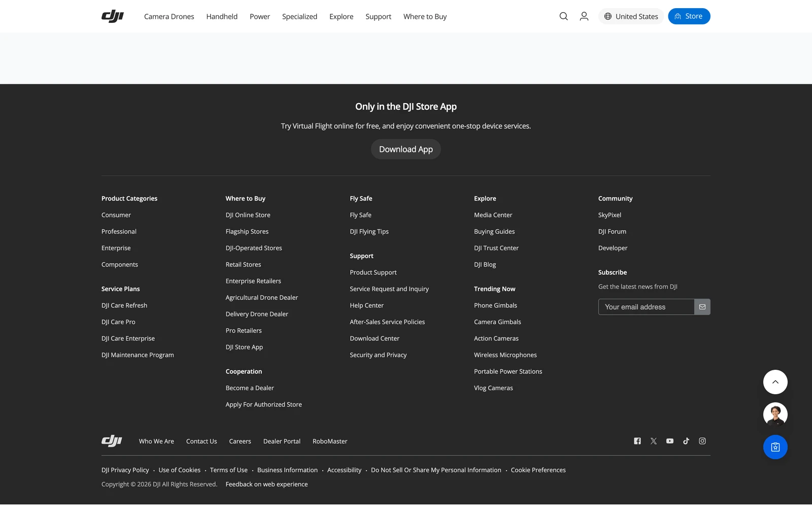Click the scroll-to-top arrow button
This screenshot has width=812, height=508.
point(775,382)
